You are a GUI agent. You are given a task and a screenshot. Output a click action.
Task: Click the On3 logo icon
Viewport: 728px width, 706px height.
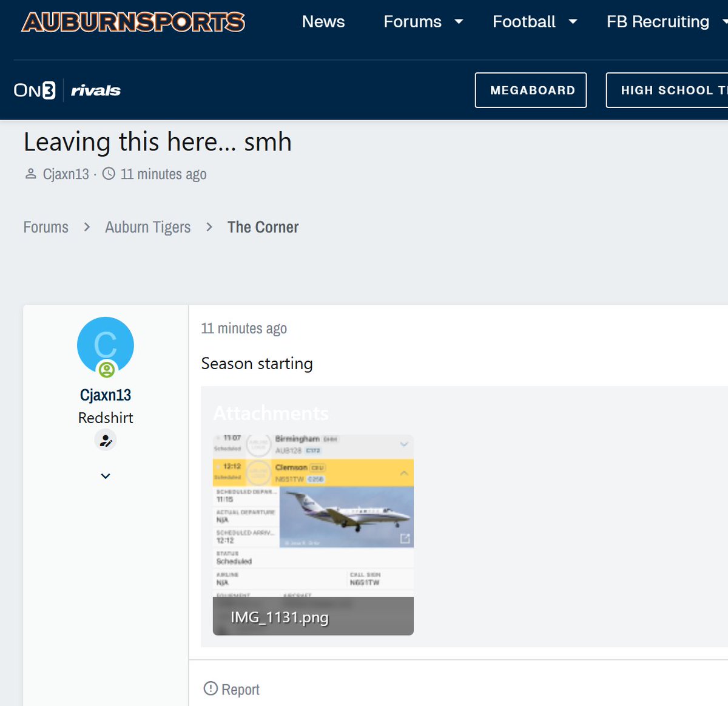33,90
